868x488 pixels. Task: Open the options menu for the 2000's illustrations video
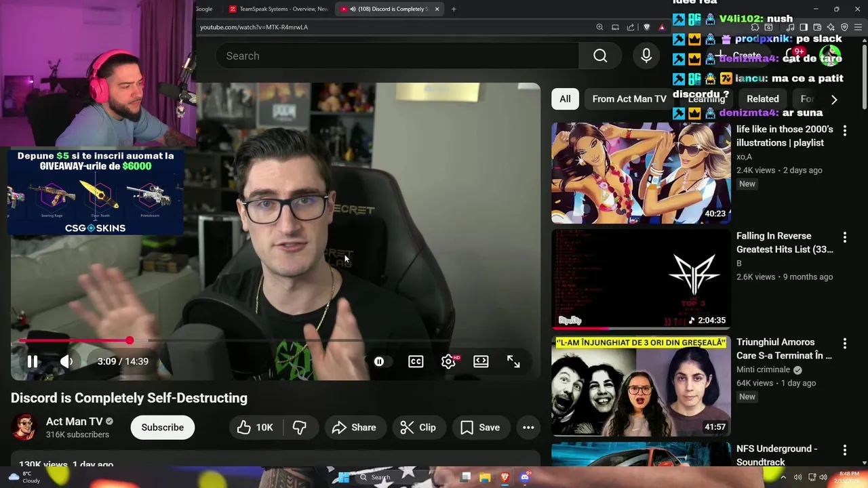coord(845,130)
